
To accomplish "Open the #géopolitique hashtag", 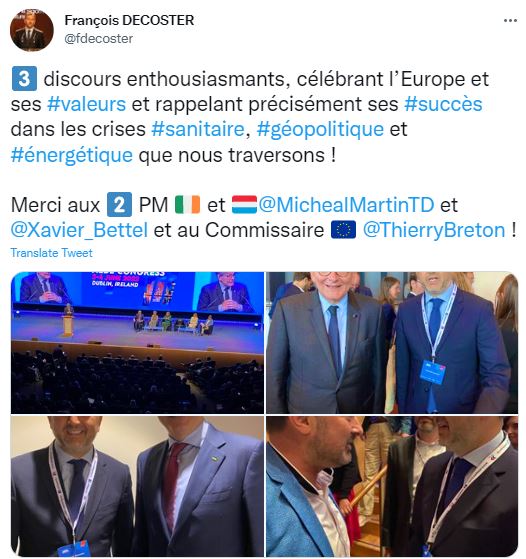I will tap(320, 130).
